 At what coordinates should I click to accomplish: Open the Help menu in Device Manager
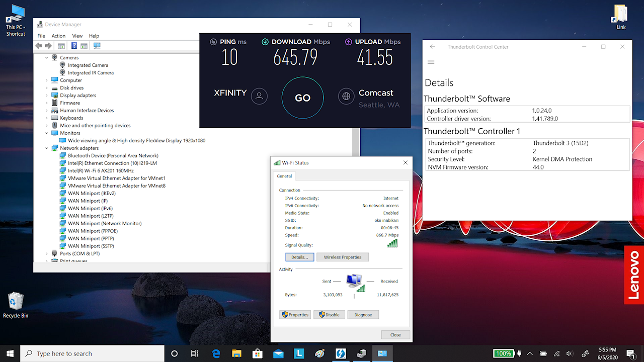coord(94,36)
